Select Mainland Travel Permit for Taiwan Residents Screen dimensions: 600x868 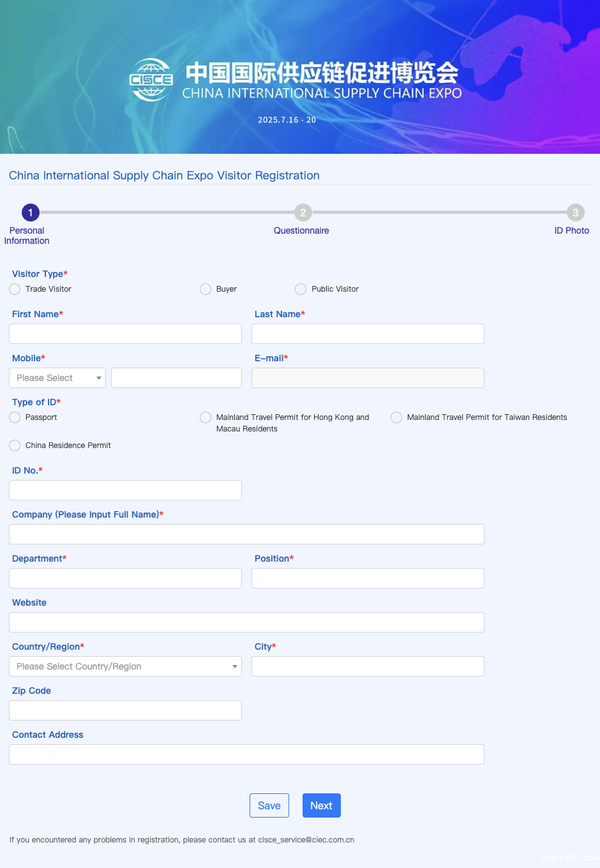click(396, 417)
